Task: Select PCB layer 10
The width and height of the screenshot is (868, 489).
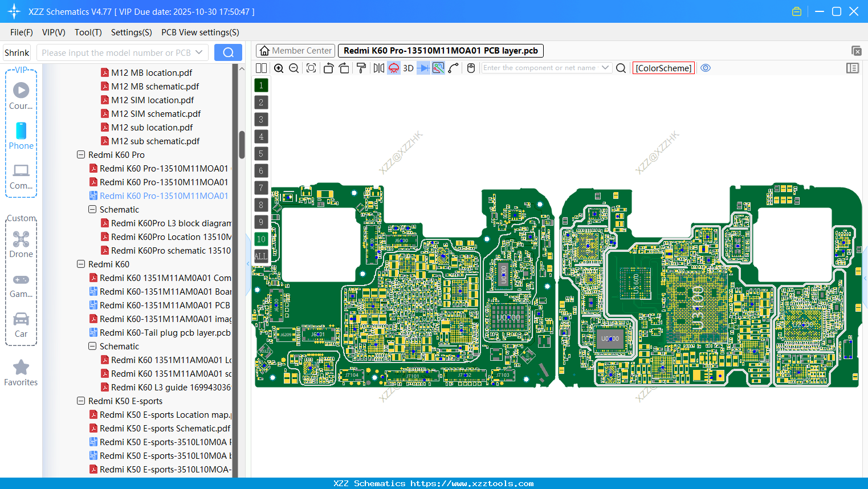Action: (x=261, y=239)
